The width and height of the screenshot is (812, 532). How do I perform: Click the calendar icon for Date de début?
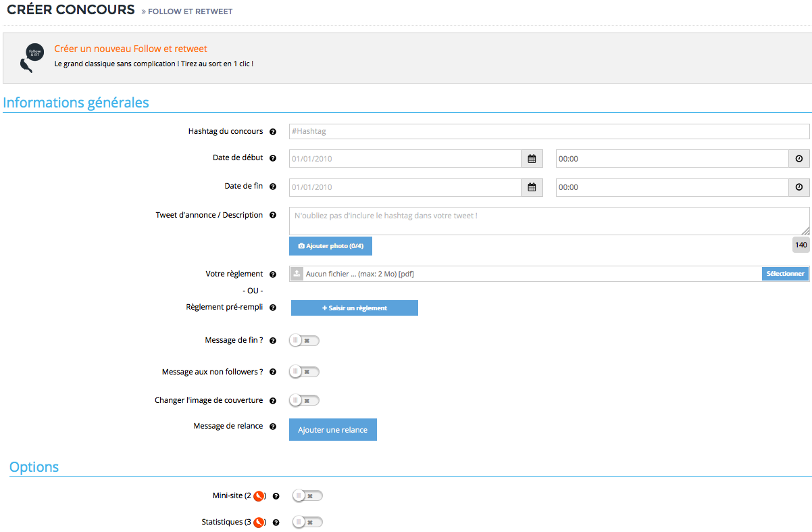pos(532,159)
